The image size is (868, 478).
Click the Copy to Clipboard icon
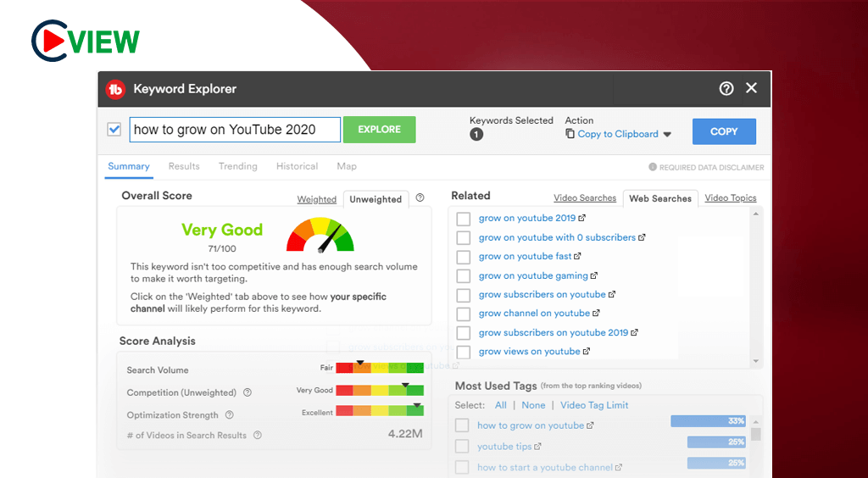[570, 134]
